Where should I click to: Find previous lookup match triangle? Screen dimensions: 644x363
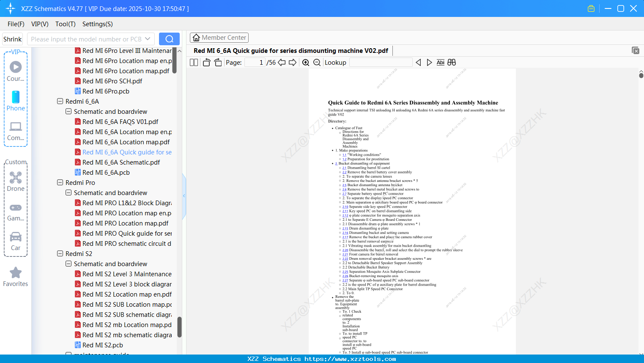(418, 63)
